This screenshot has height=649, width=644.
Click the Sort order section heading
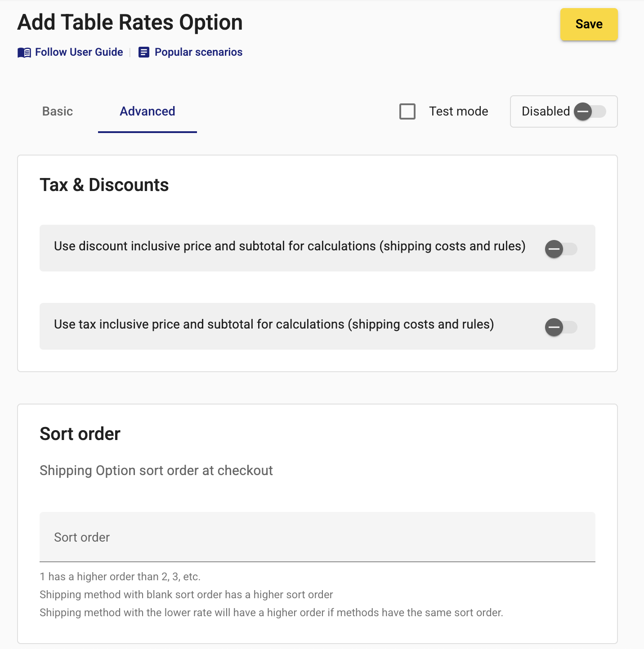(x=80, y=434)
